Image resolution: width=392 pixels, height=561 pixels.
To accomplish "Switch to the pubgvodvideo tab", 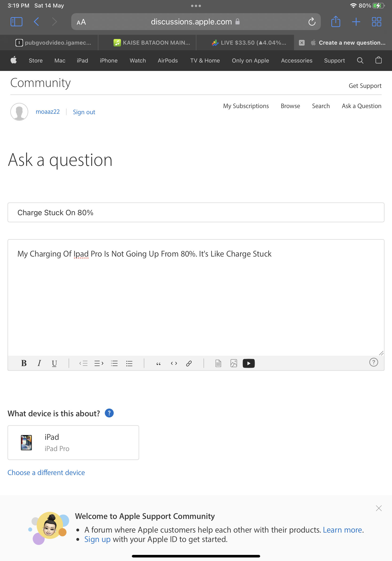I will pos(49,43).
